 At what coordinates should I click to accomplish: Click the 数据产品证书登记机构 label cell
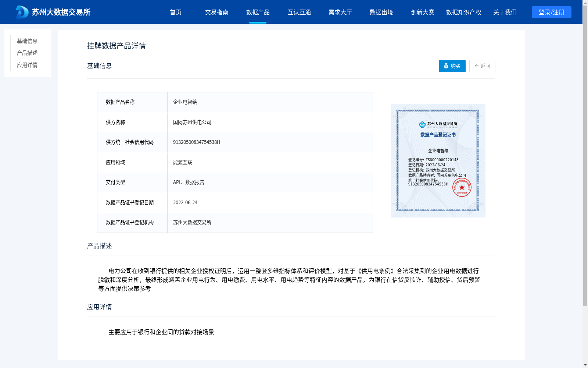click(132, 222)
